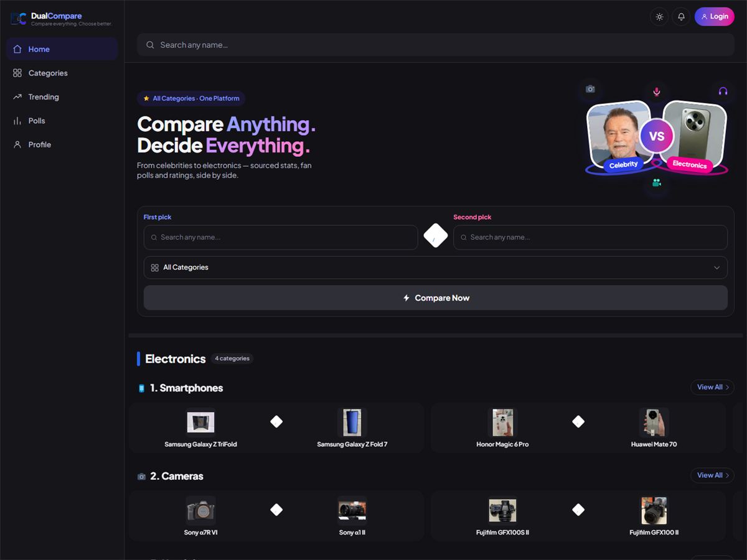Screen dimensions: 747x560
Task: Click the 'Huawei Mate 70' label
Action: coord(654,444)
